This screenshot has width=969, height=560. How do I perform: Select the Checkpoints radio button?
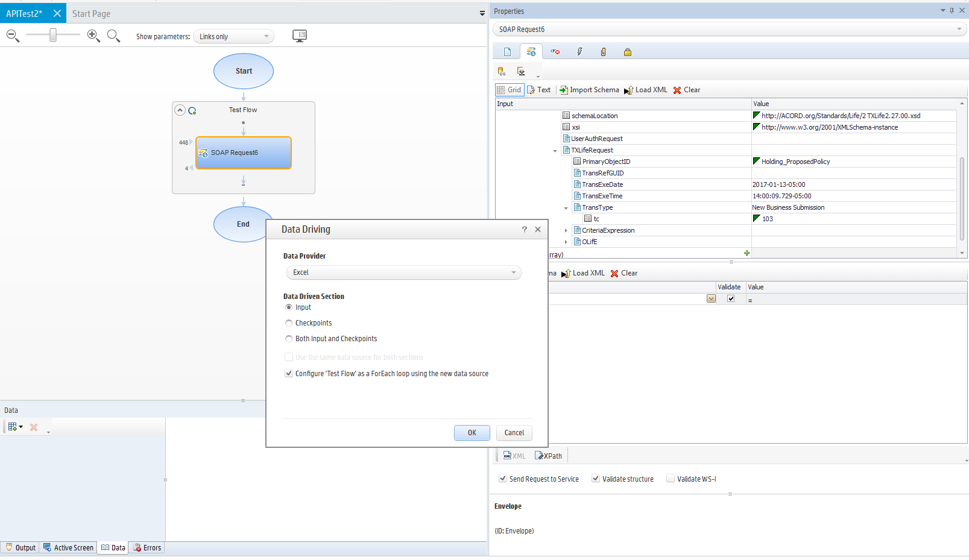click(x=289, y=323)
